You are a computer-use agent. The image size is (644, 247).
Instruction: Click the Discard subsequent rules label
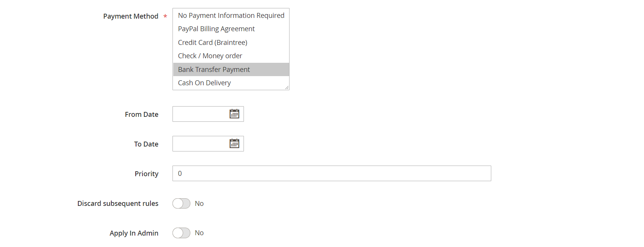[x=118, y=204]
